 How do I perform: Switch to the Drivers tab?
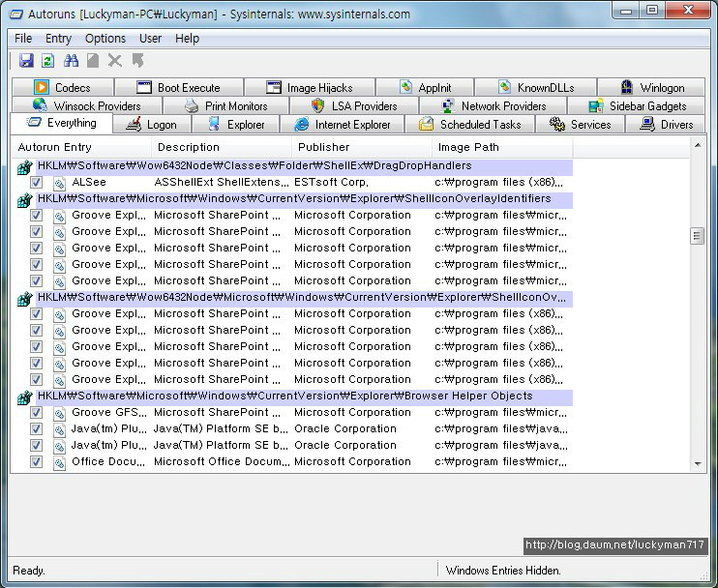click(x=666, y=125)
